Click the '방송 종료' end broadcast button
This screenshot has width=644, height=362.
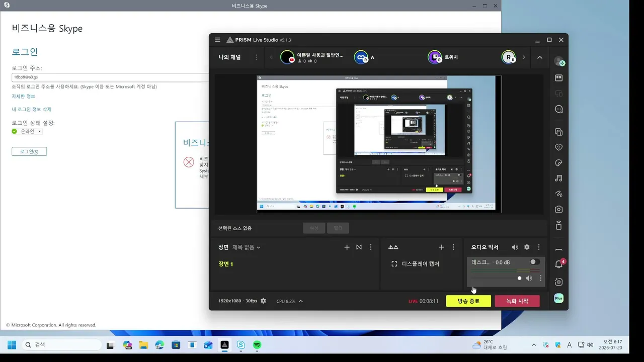tap(468, 301)
